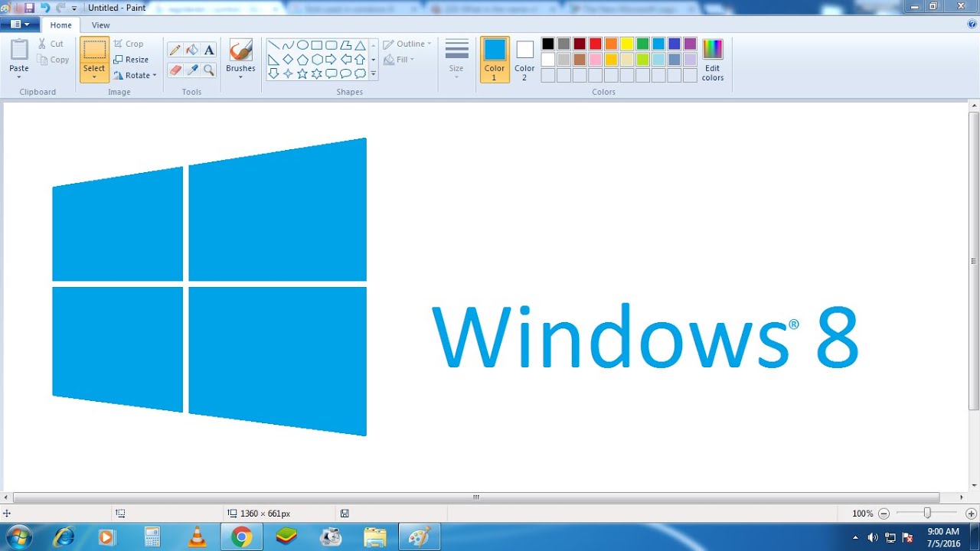Click the Crop button
980x551 pixels.
point(129,44)
